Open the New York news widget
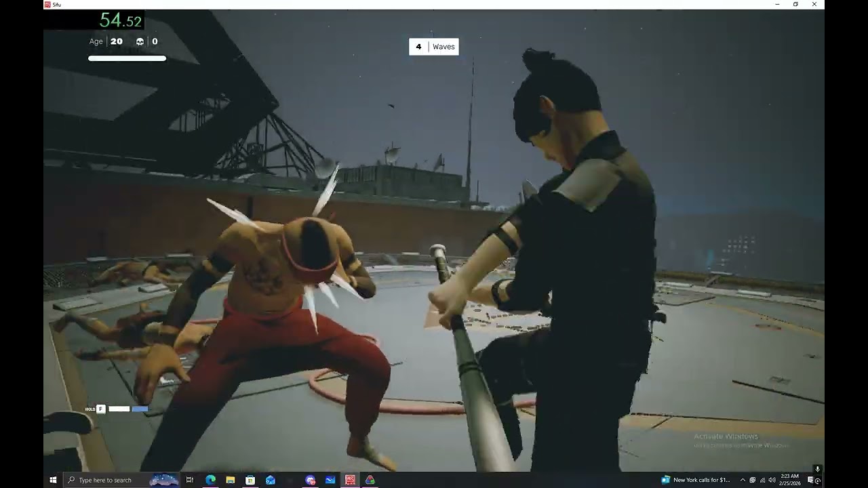This screenshot has width=868, height=488. tap(696, 480)
